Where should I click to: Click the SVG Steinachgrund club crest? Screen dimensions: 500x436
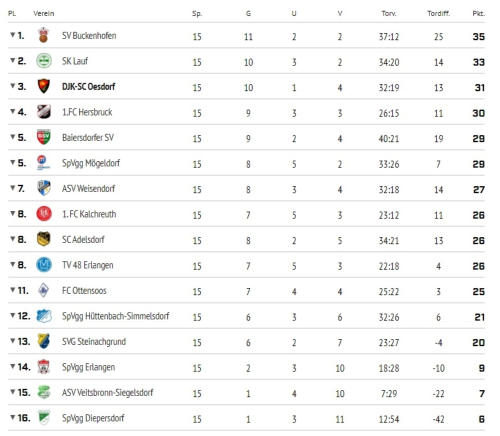(44, 341)
